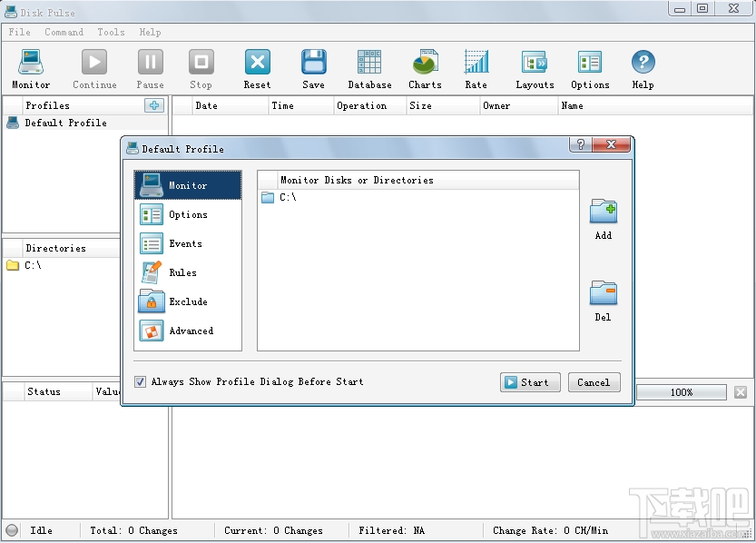Open the Tools menu
Viewport: 756px width, 543px height.
point(111,32)
